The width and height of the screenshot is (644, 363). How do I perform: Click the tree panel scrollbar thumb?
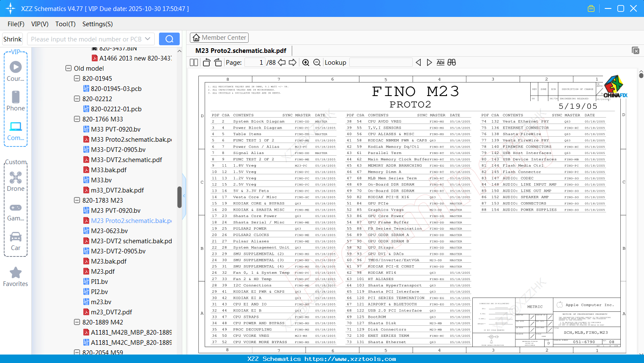[179, 197]
